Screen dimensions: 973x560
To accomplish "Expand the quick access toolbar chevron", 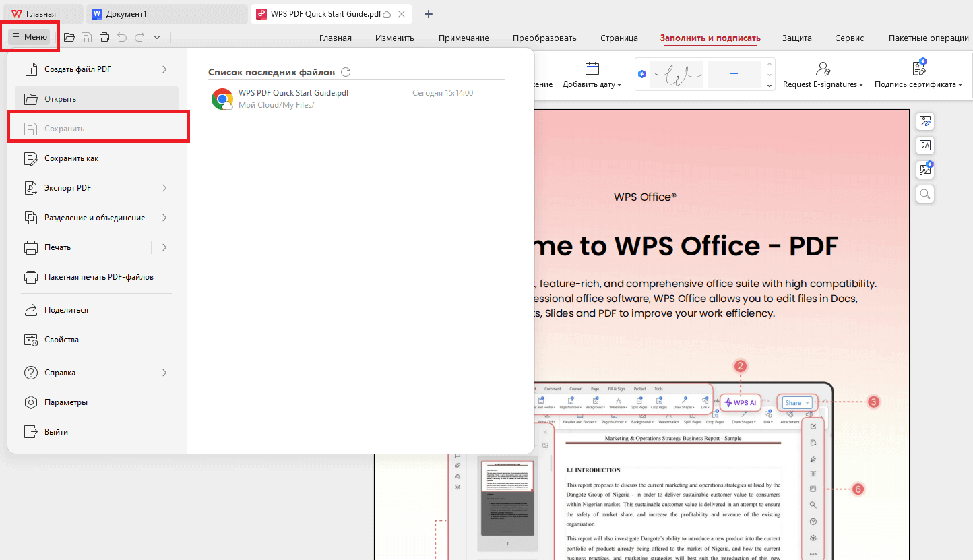I will pos(156,38).
